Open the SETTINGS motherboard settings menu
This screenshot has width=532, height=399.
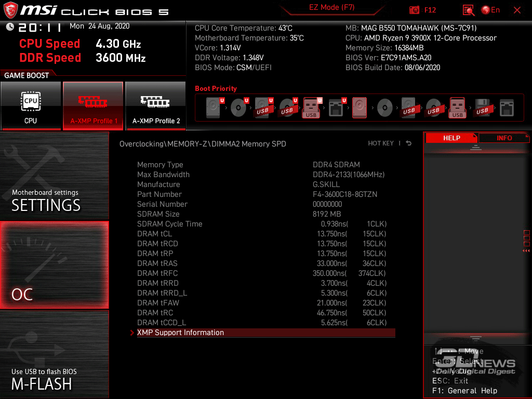tap(54, 176)
